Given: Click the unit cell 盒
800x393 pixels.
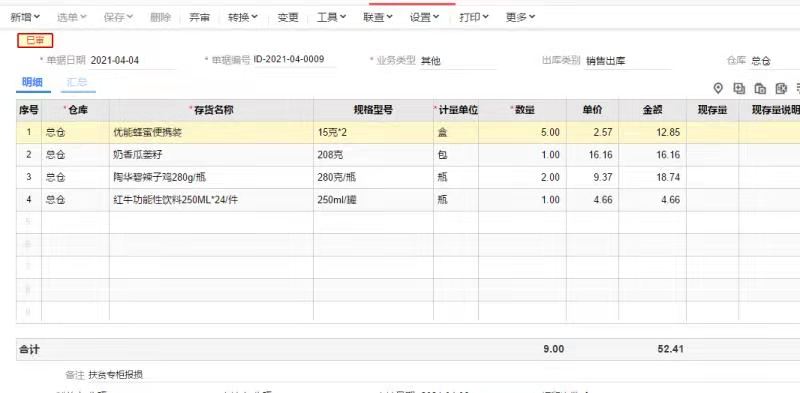Looking at the screenshot, I should (x=456, y=133).
